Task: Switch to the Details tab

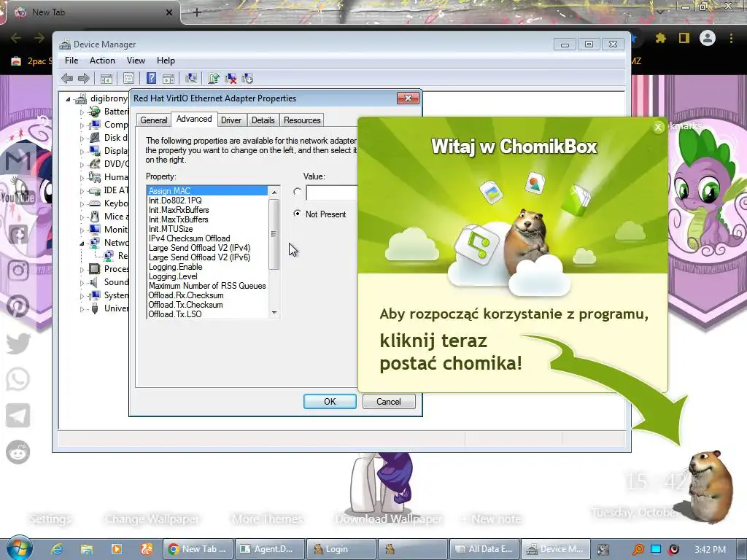Action: click(x=263, y=120)
